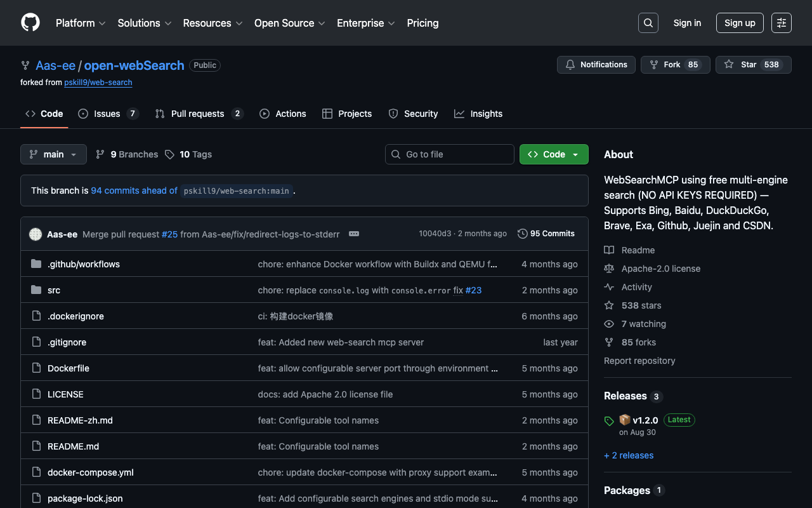Screen dimensions: 812x508
Task: Expand the latest commit message ellipsis
Action: coord(354,234)
